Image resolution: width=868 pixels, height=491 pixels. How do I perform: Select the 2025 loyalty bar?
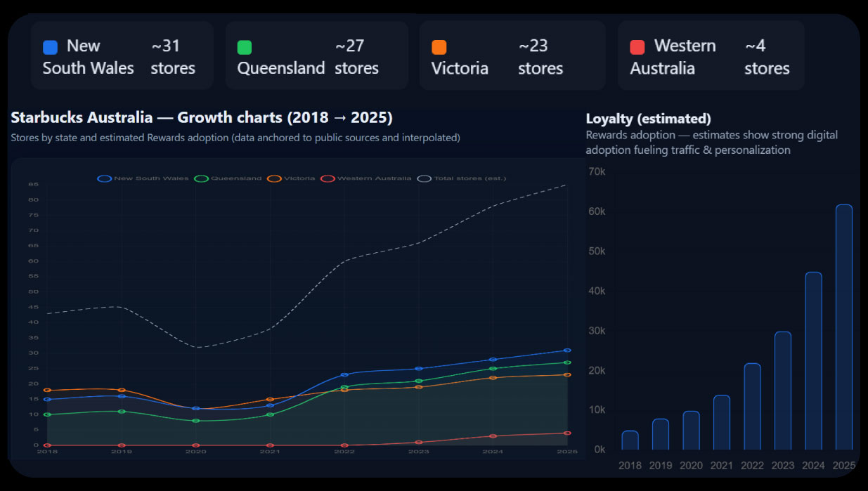pyautogui.click(x=843, y=327)
